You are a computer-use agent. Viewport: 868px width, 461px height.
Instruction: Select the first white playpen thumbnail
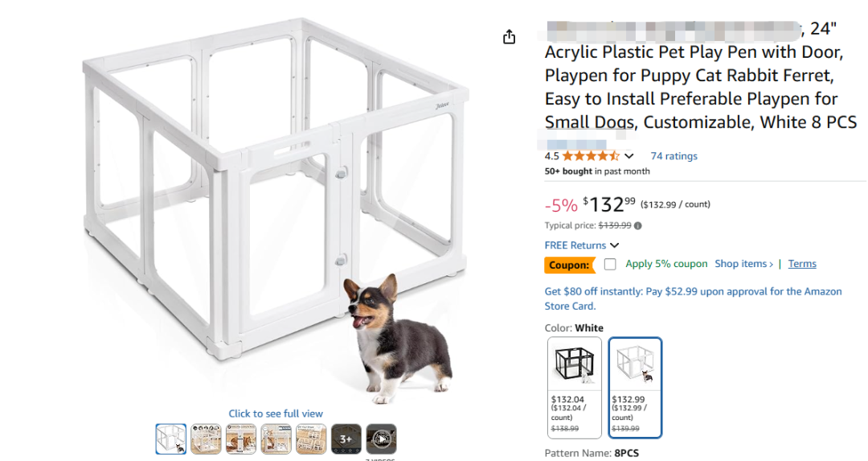tap(171, 439)
